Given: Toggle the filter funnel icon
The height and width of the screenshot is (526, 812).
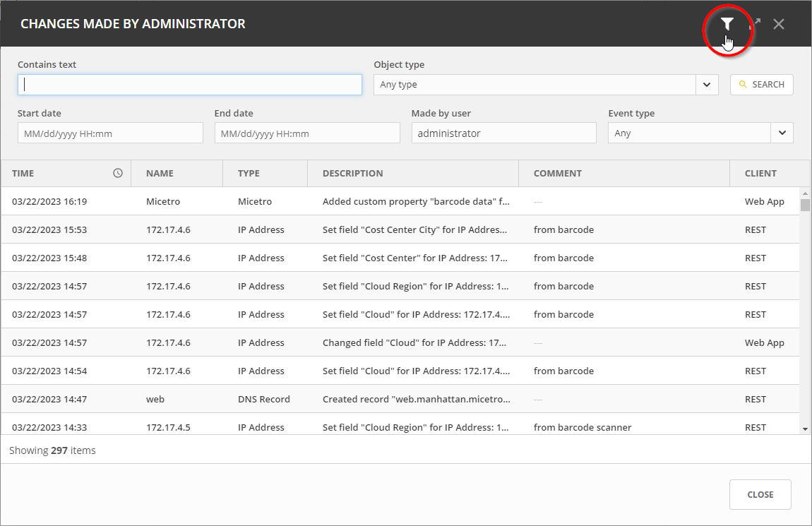Looking at the screenshot, I should [727, 24].
